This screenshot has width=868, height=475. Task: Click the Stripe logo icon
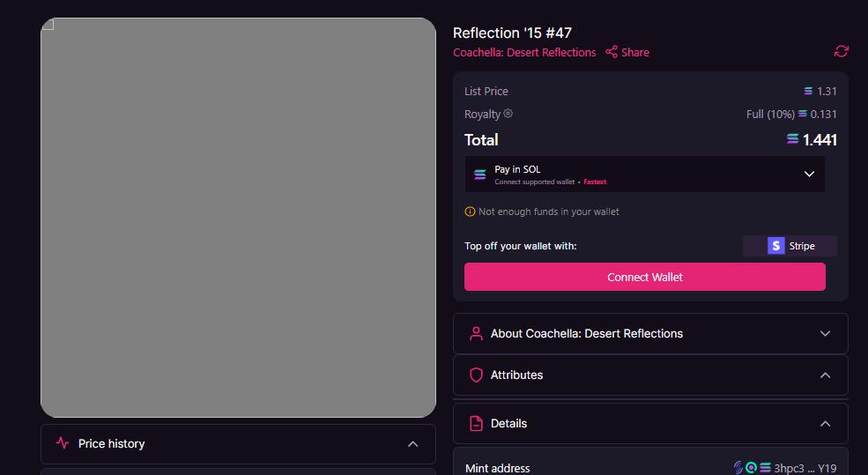(775, 246)
